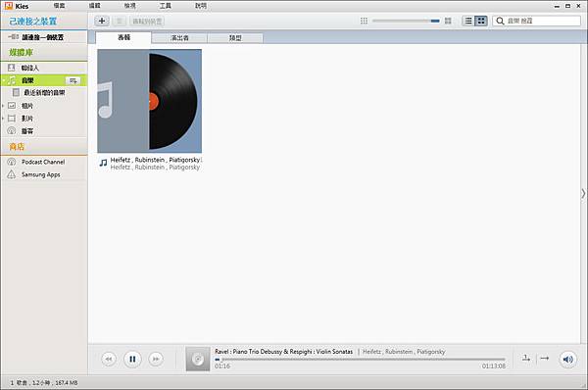Switch to list view mode
Viewport: 588px width, 390px height.
click(468, 21)
